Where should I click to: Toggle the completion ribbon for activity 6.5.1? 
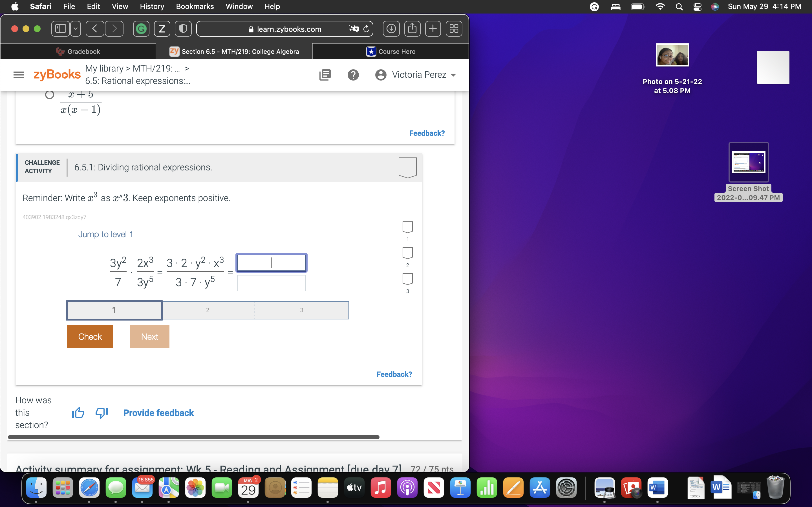(x=407, y=167)
